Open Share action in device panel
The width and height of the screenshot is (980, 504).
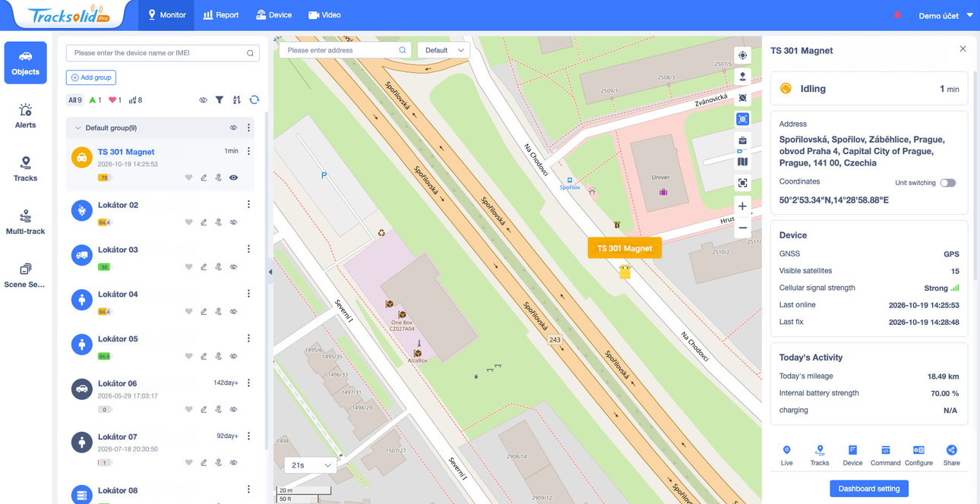point(952,455)
